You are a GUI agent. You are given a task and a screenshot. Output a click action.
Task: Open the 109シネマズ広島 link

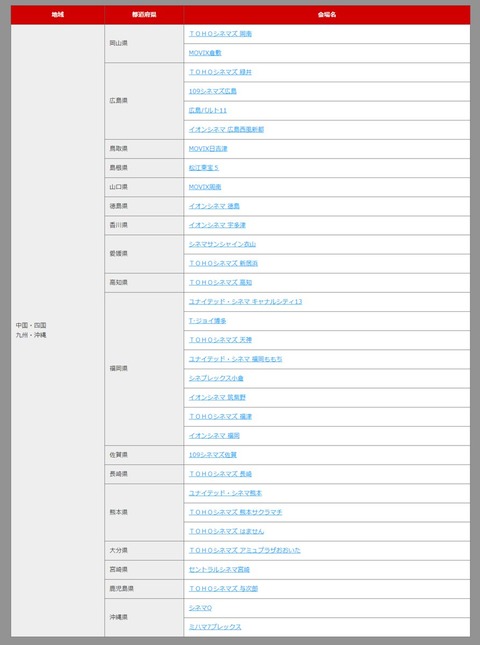(212, 91)
